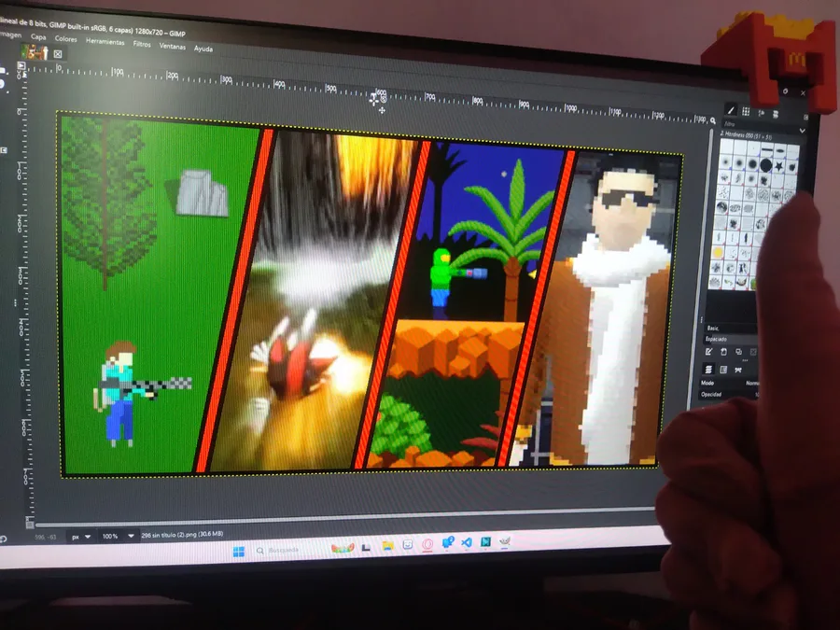Open the Ayuda menu
The image size is (840, 630).
coord(203,49)
